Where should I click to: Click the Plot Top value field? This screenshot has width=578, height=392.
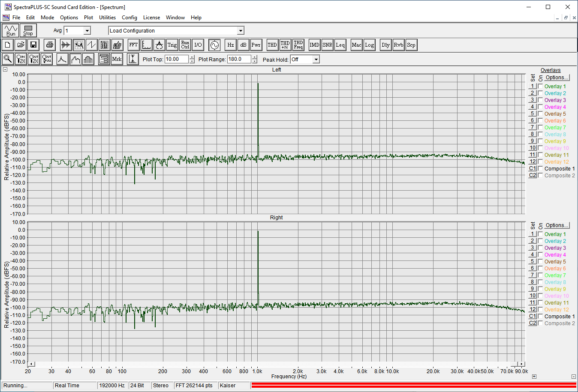176,59
